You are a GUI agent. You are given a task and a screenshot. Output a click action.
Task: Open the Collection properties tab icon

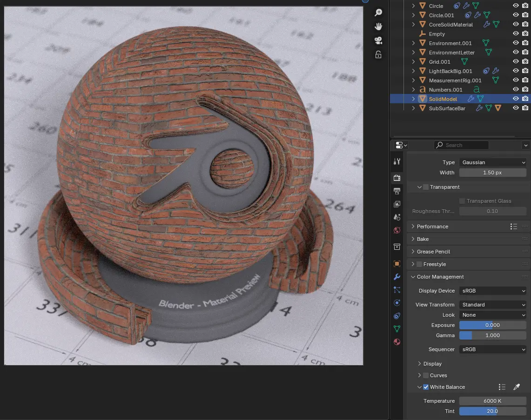[x=397, y=247]
